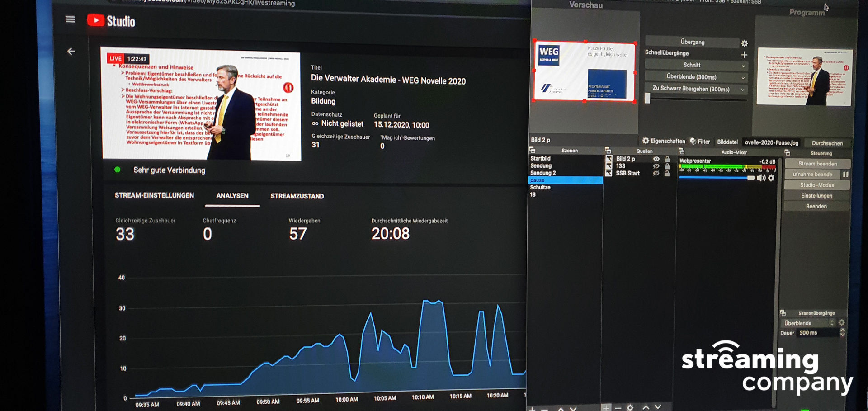Move source down in Quellen list
The image size is (868, 411).
(658, 407)
